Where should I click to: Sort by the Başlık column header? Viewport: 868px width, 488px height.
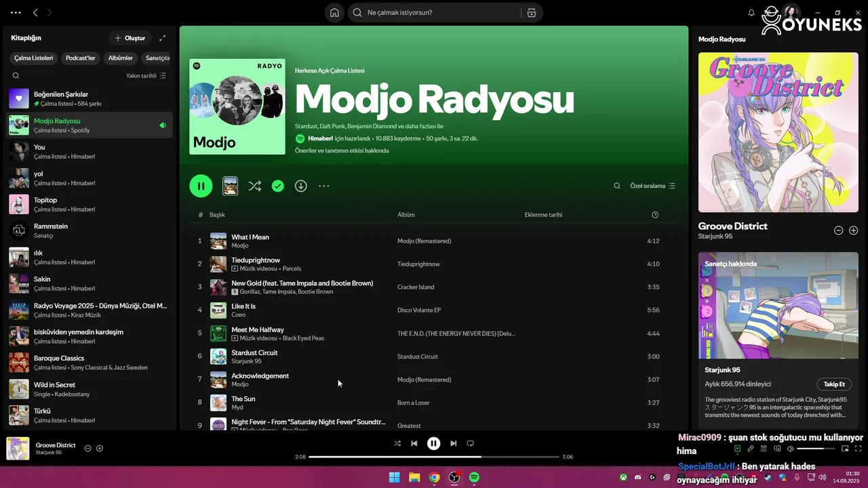[x=217, y=215]
